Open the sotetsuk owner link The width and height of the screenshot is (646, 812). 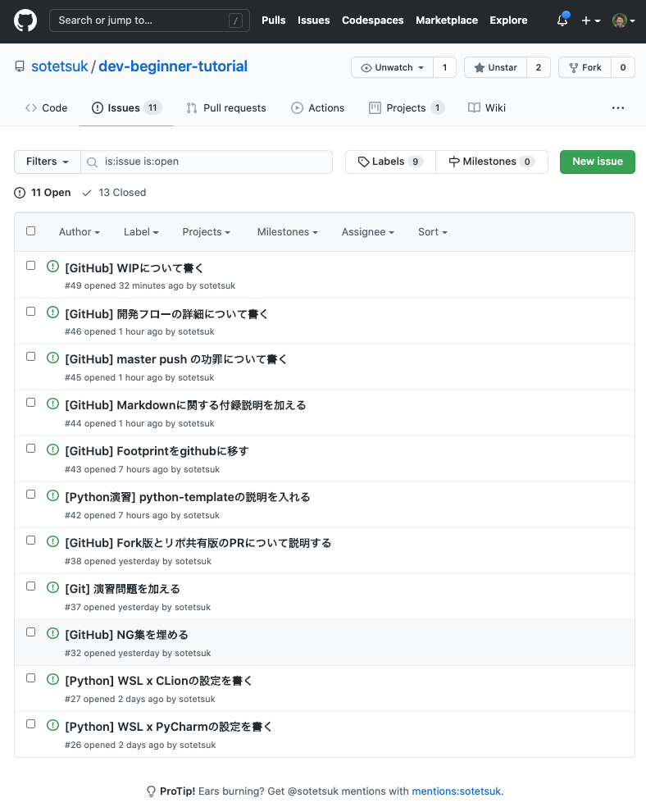[60, 66]
